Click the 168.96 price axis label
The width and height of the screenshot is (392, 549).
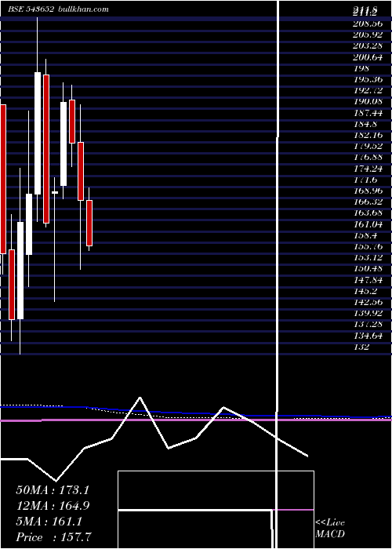tap(368, 191)
